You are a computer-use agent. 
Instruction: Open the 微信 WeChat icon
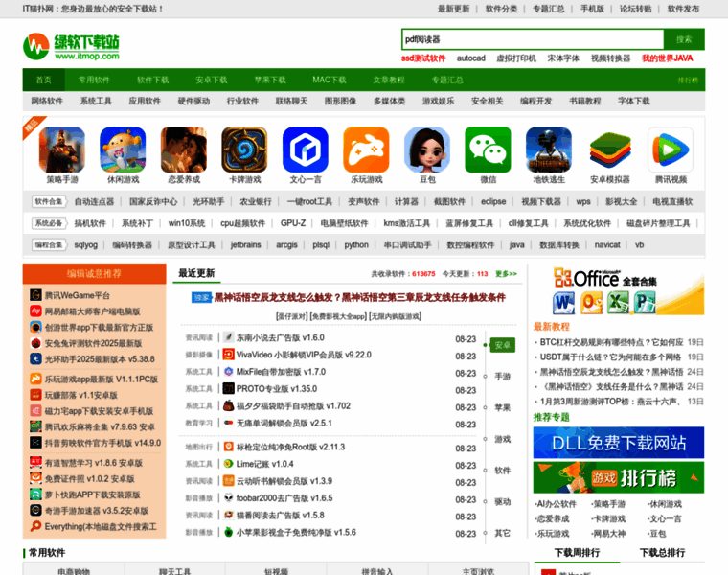click(x=488, y=149)
